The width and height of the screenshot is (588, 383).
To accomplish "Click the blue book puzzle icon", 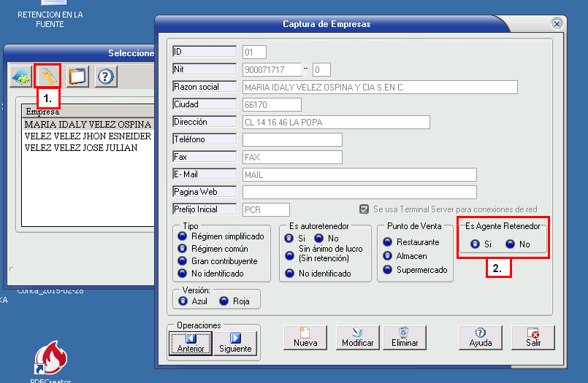I will 20,76.
